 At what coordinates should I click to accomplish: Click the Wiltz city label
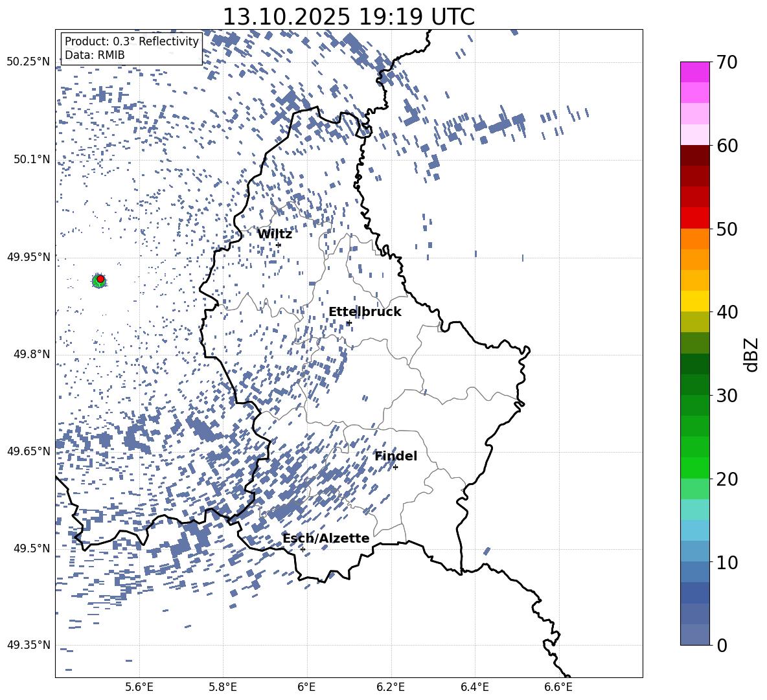pyautogui.click(x=275, y=234)
